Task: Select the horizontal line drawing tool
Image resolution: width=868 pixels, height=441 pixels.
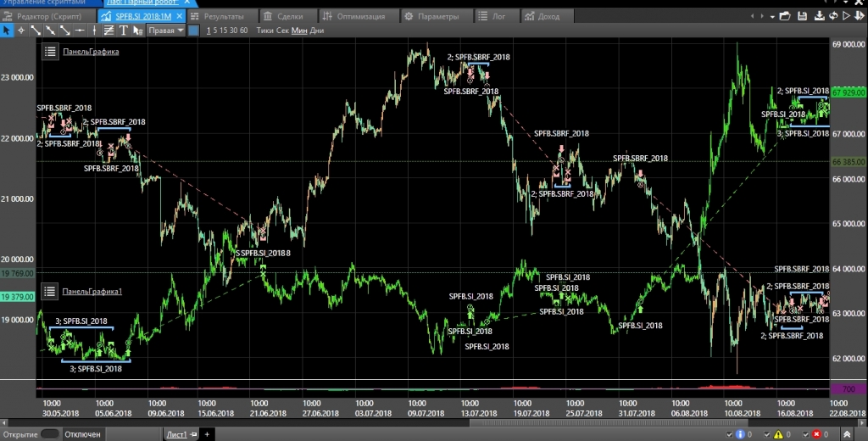Action: (x=79, y=31)
